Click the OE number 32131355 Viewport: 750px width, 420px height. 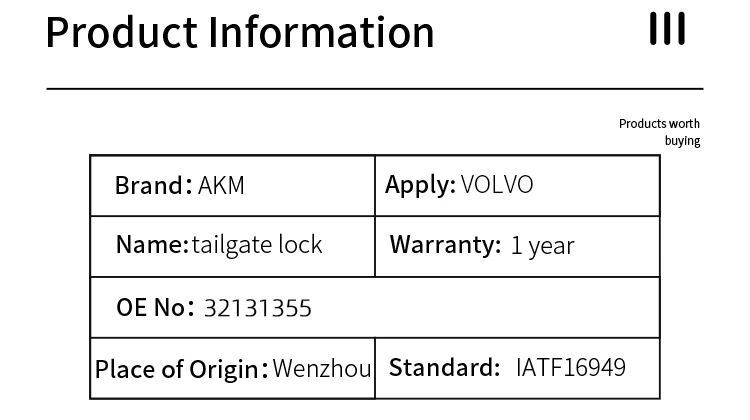click(x=258, y=308)
